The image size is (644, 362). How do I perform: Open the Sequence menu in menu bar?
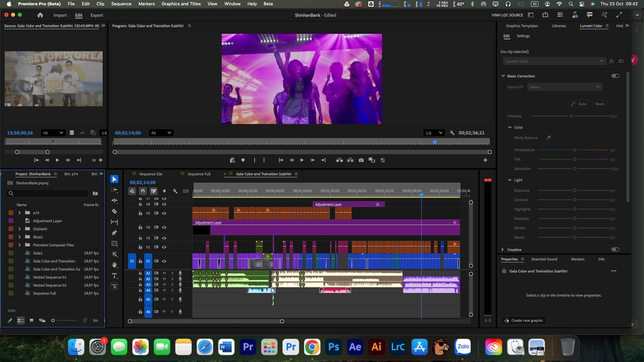121,4
